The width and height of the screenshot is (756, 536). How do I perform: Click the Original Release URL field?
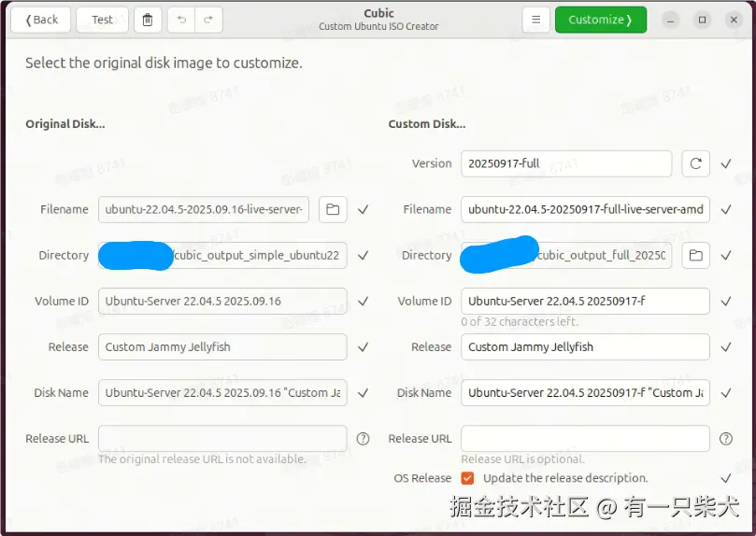222,438
